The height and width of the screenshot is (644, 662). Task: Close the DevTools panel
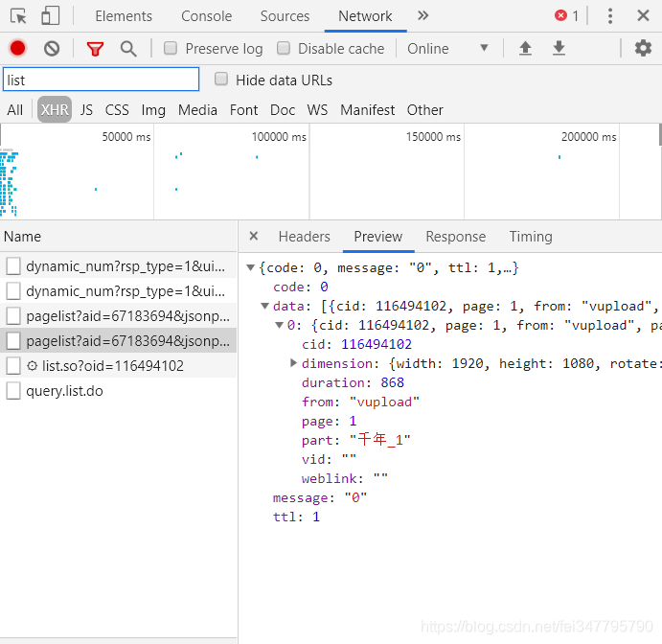643,16
